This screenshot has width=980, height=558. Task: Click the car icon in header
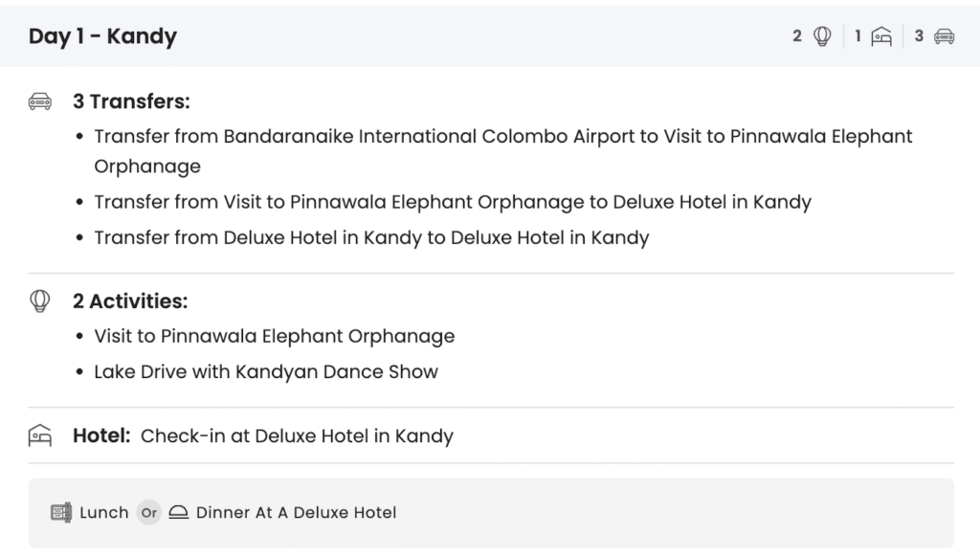(x=944, y=36)
